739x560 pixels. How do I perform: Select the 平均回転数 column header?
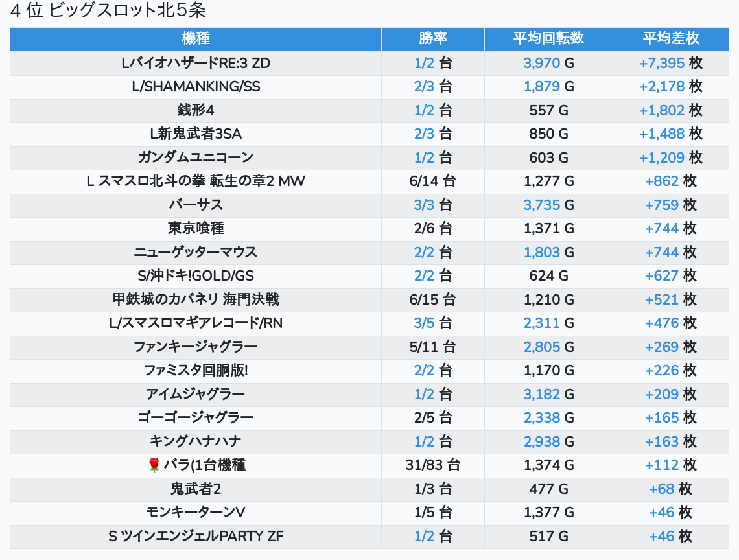[x=548, y=39]
